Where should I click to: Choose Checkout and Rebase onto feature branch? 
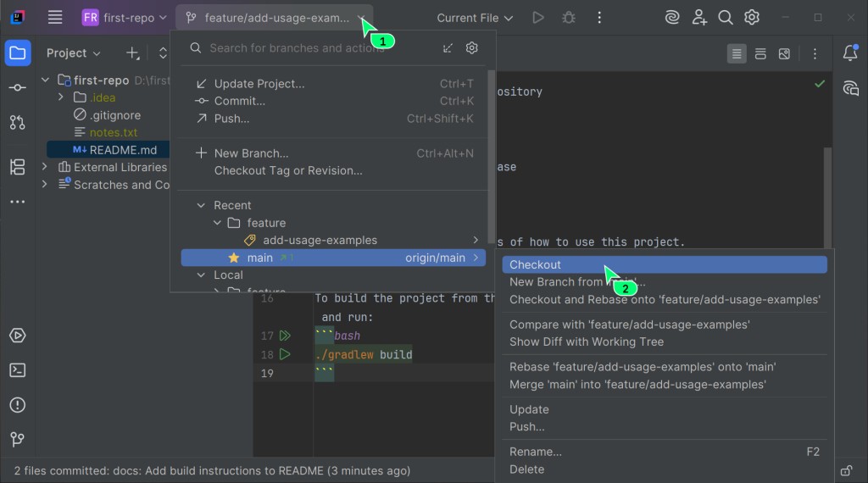pos(665,299)
